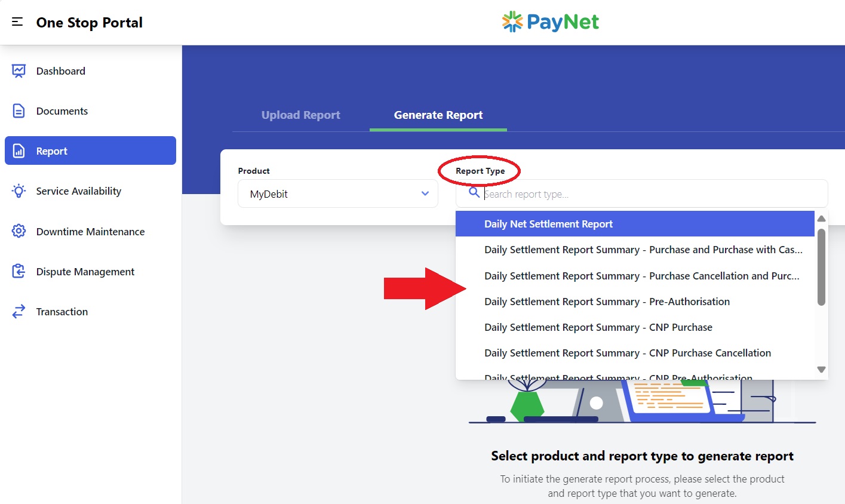Viewport: 845px width, 504px height.
Task: Select Purchase and Purchase with Cas... summary option
Action: (x=635, y=250)
